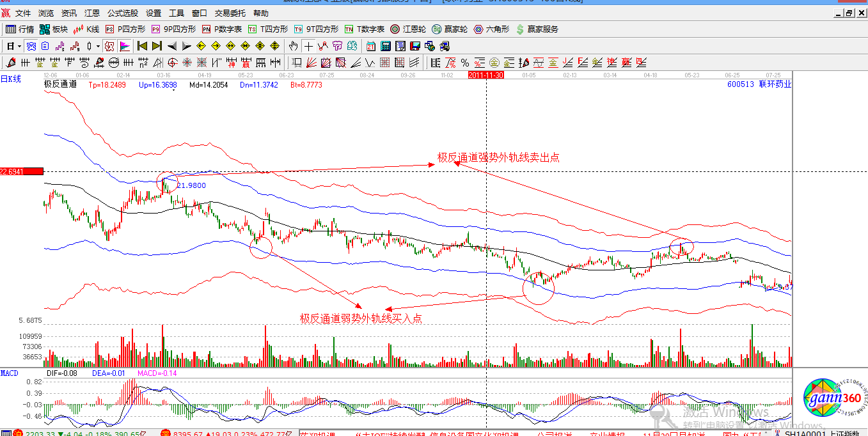This screenshot has height=436, width=868.
Task: Jump to first bar with skip-start arrow
Action: pyautogui.click(x=142, y=46)
